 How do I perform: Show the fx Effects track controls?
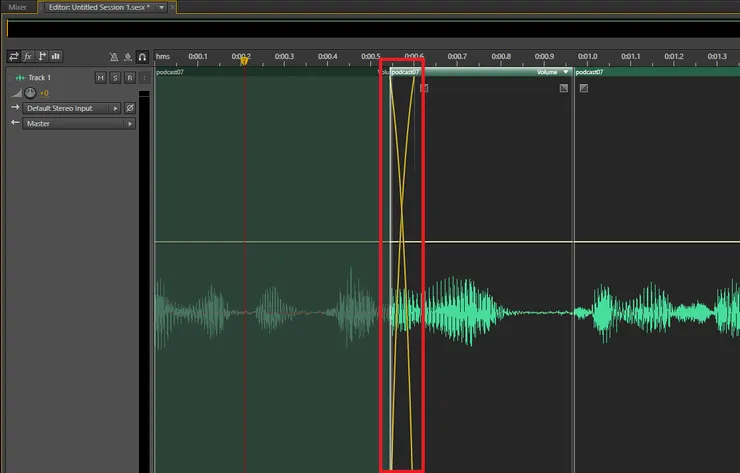point(27,57)
